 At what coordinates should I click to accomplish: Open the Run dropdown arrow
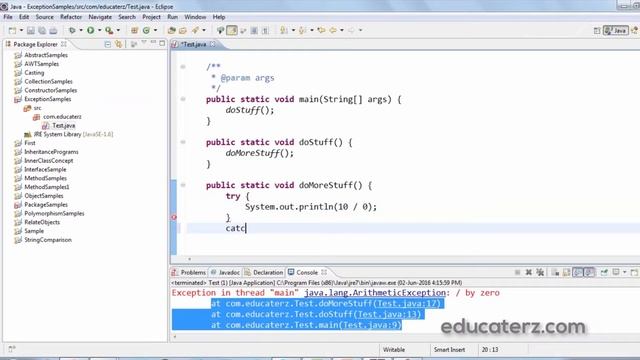(x=99, y=30)
